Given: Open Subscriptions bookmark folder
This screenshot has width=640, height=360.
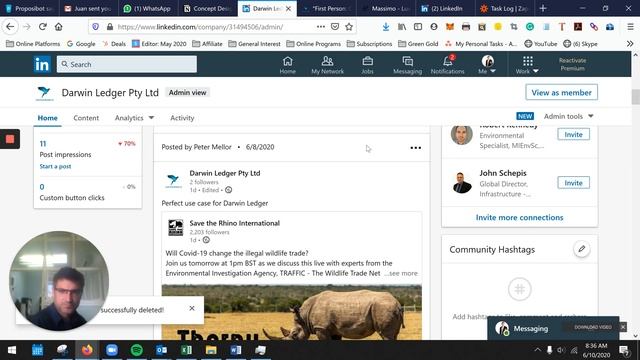Looking at the screenshot, I should (369, 44).
